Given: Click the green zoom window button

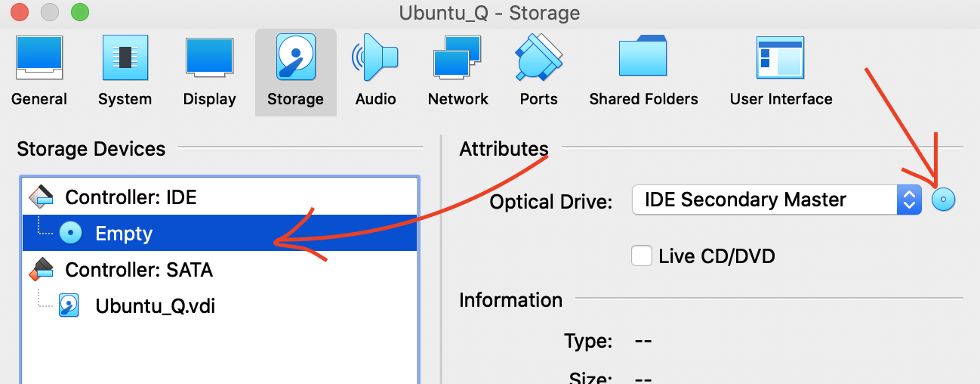Looking at the screenshot, I should (x=79, y=13).
